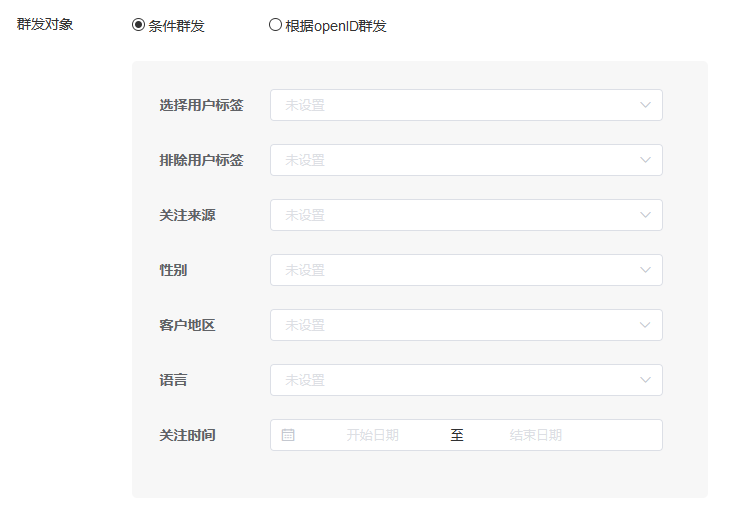This screenshot has width=752, height=509.
Task: Open the 客户地区 dropdown
Action: pyautogui.click(x=466, y=325)
